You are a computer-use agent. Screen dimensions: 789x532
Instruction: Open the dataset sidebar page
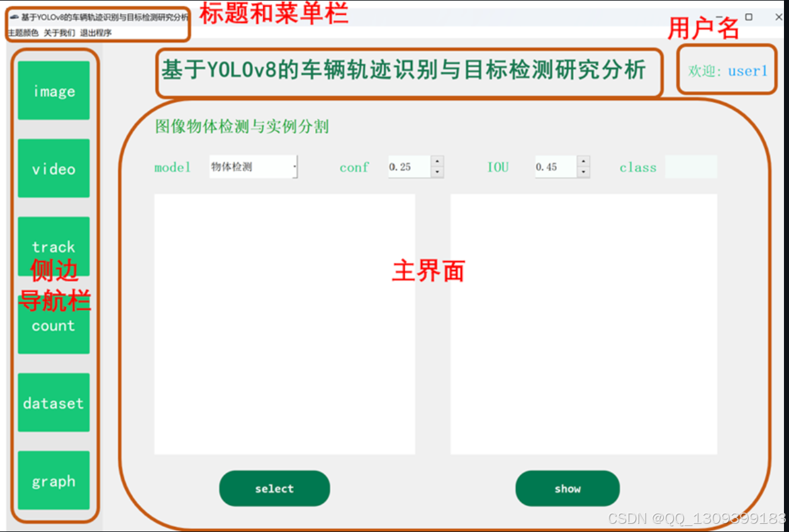(53, 402)
